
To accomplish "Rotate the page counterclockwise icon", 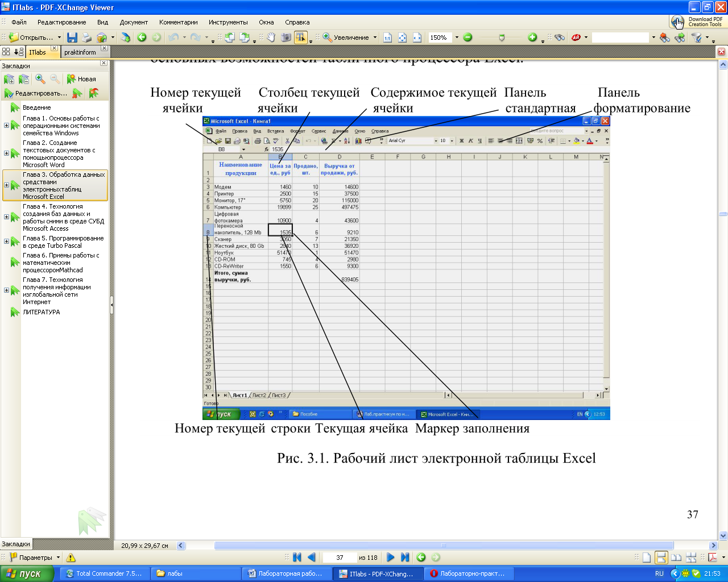I will pos(230,38).
